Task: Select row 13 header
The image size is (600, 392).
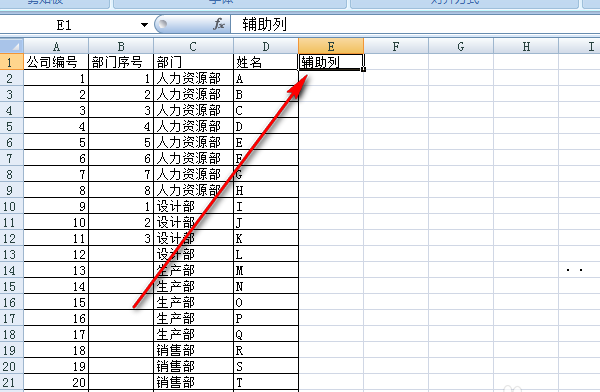Action: [x=12, y=255]
